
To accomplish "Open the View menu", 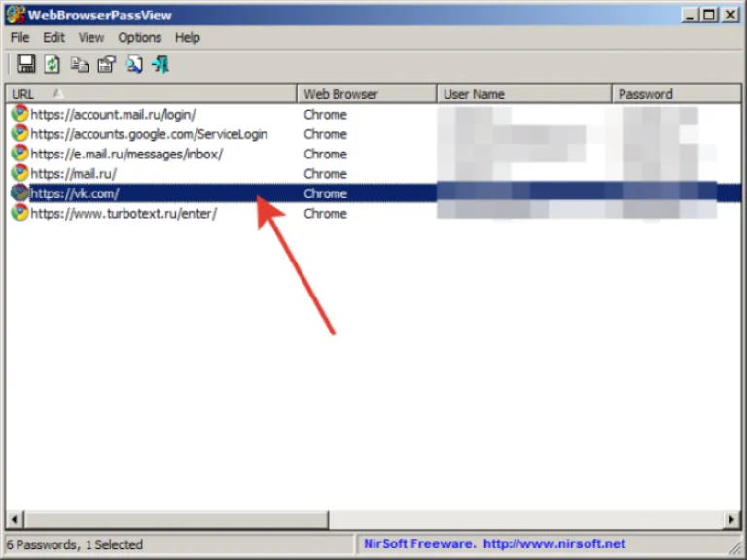I will pyautogui.click(x=91, y=38).
